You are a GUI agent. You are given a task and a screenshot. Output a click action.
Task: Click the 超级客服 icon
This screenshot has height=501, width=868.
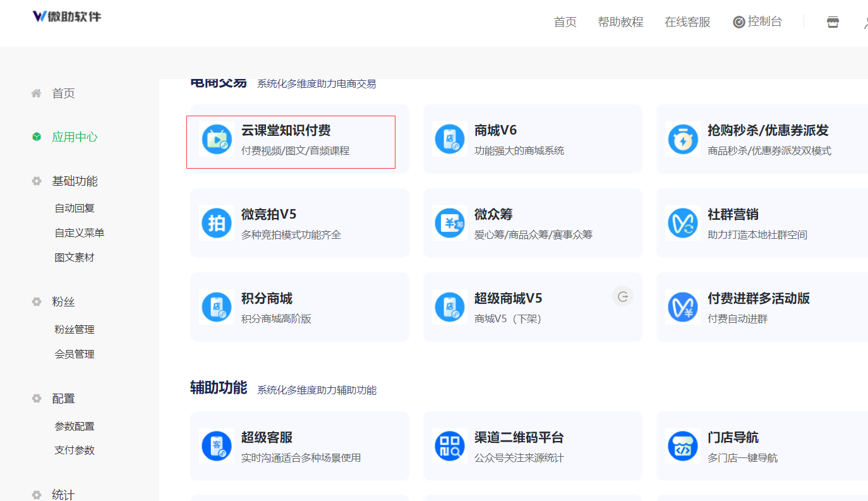(217, 446)
